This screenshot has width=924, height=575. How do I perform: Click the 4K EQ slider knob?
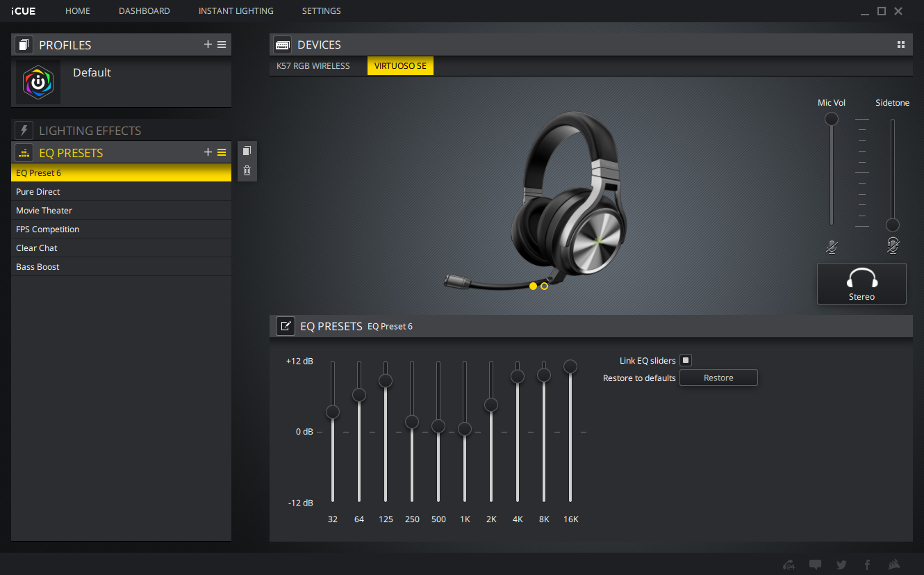click(518, 376)
